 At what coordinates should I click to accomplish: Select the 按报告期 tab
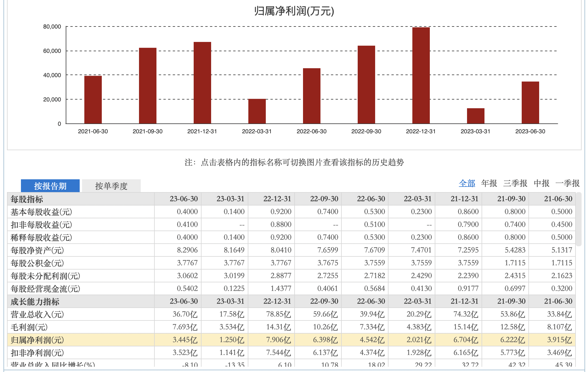pyautogui.click(x=50, y=186)
